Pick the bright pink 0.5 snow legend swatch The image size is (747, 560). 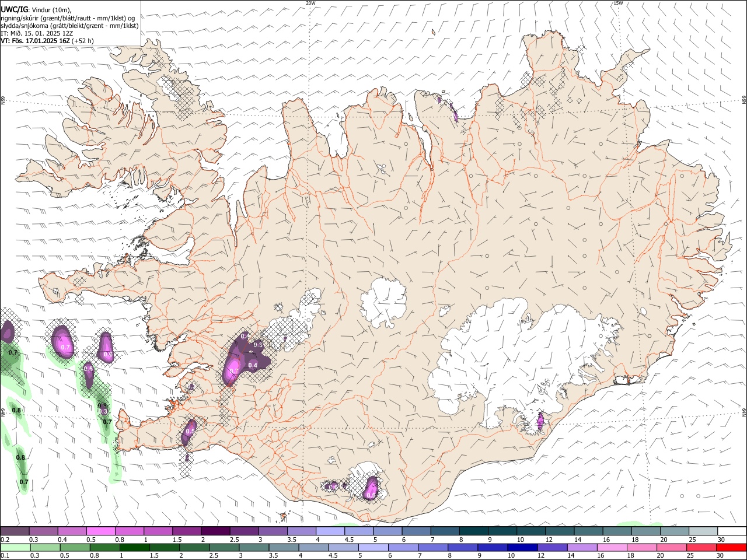pos(100,531)
